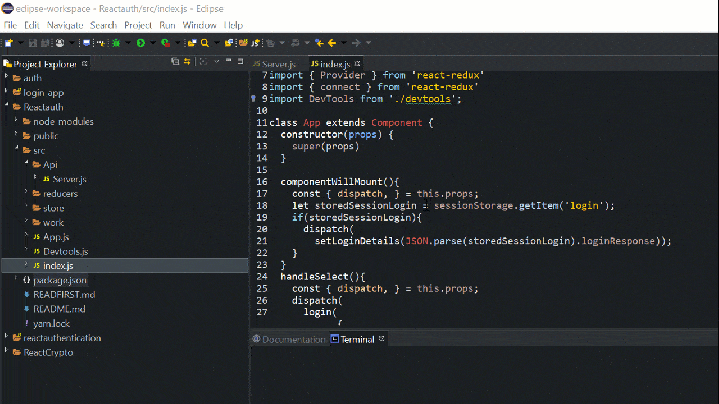The width and height of the screenshot is (719, 404).
Task: Open Back history dropdown arrow
Action: click(x=343, y=43)
